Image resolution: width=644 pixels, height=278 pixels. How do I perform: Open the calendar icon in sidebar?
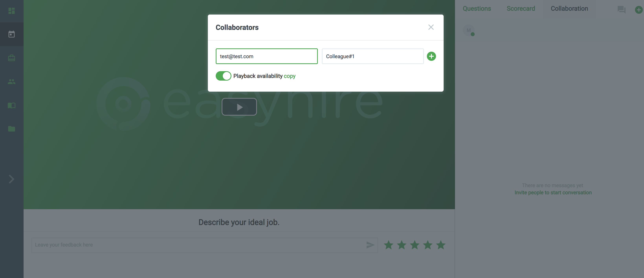pos(12,34)
